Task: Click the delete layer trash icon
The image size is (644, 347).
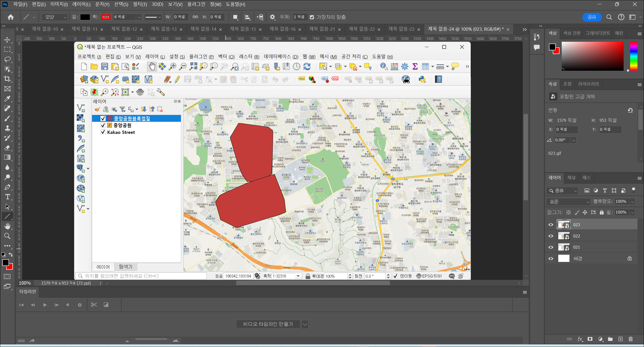Action: [x=630, y=339]
